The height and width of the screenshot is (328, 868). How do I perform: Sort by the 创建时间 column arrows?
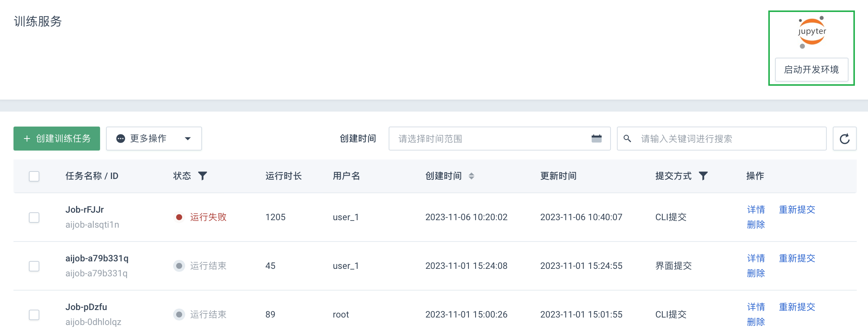(x=471, y=176)
